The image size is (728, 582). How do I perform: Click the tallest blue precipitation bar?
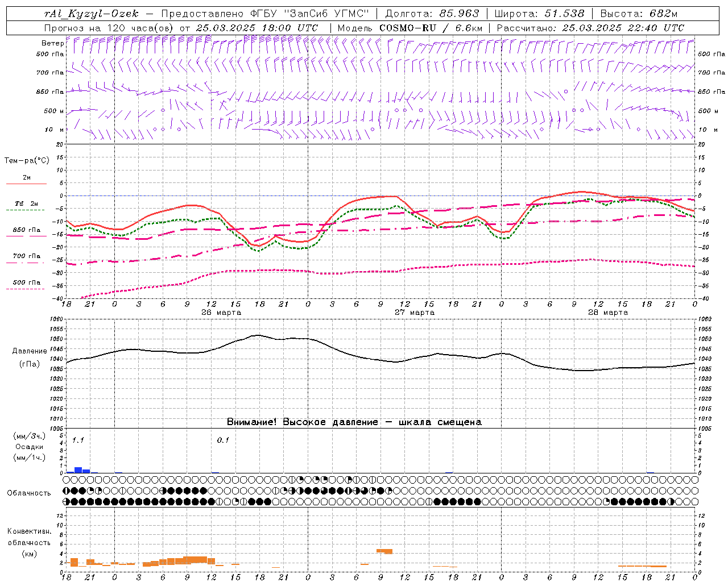click(x=78, y=470)
